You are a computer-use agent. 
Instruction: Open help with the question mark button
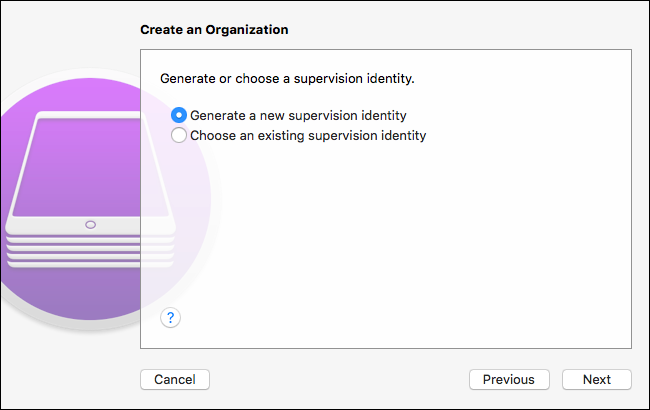pyautogui.click(x=171, y=317)
